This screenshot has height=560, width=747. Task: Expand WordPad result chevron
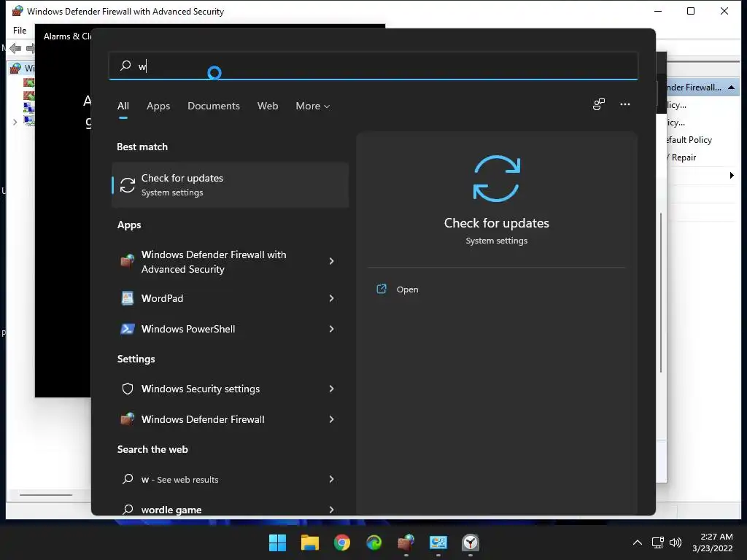pos(332,298)
